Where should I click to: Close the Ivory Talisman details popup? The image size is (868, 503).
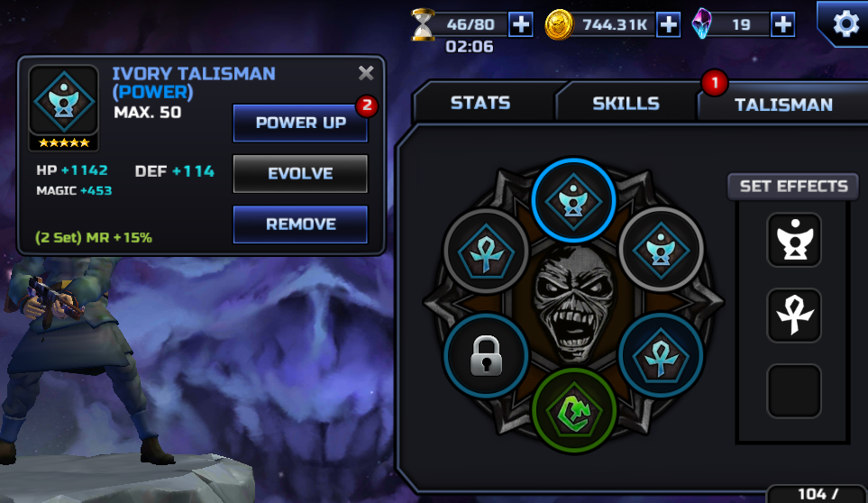pyautogui.click(x=366, y=73)
